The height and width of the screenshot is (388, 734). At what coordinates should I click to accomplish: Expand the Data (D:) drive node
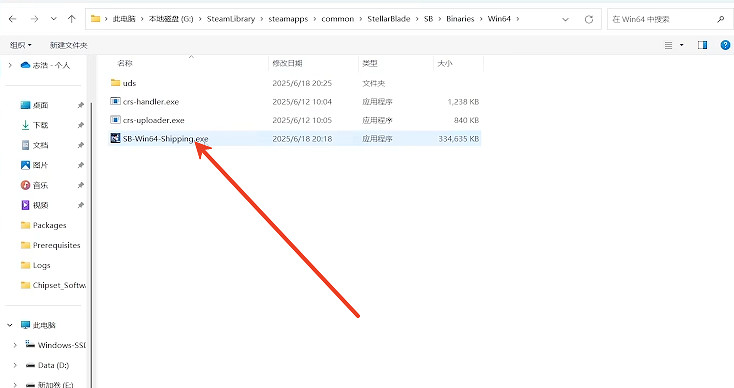pos(15,365)
